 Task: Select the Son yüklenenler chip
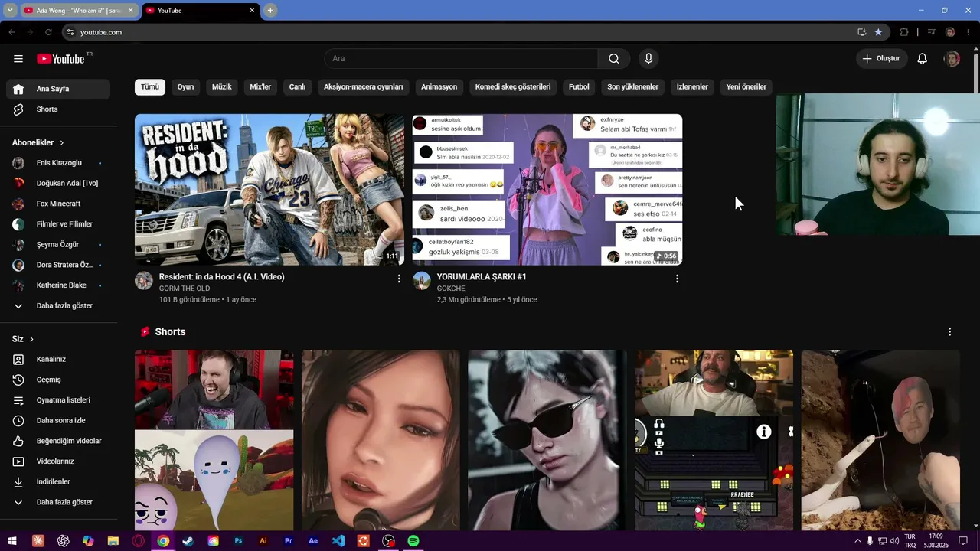pyautogui.click(x=633, y=87)
